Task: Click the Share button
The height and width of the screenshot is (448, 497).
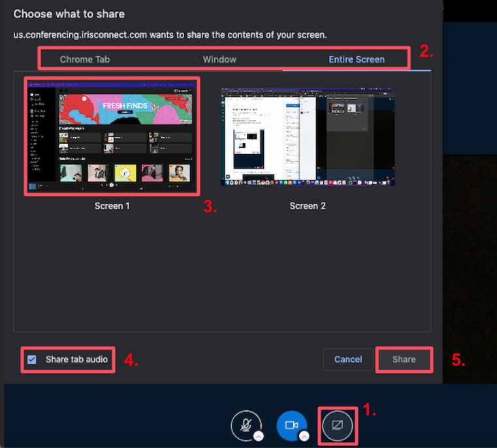Action: coord(404,359)
